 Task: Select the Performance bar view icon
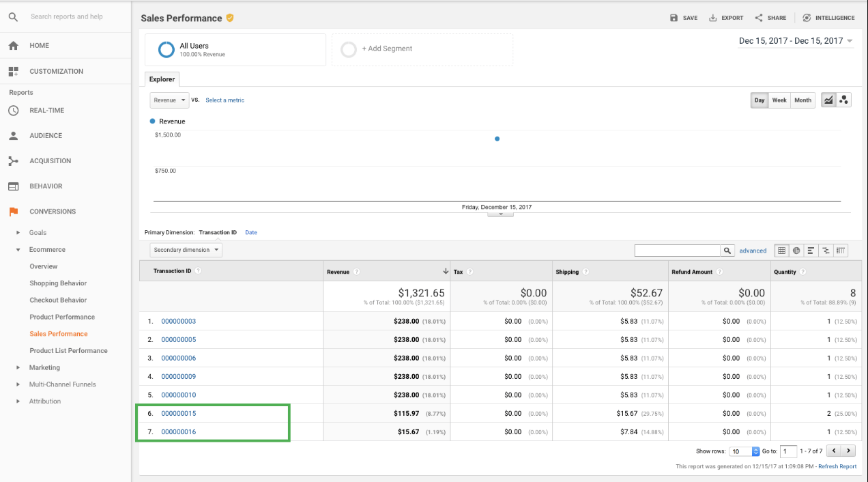[x=811, y=251]
